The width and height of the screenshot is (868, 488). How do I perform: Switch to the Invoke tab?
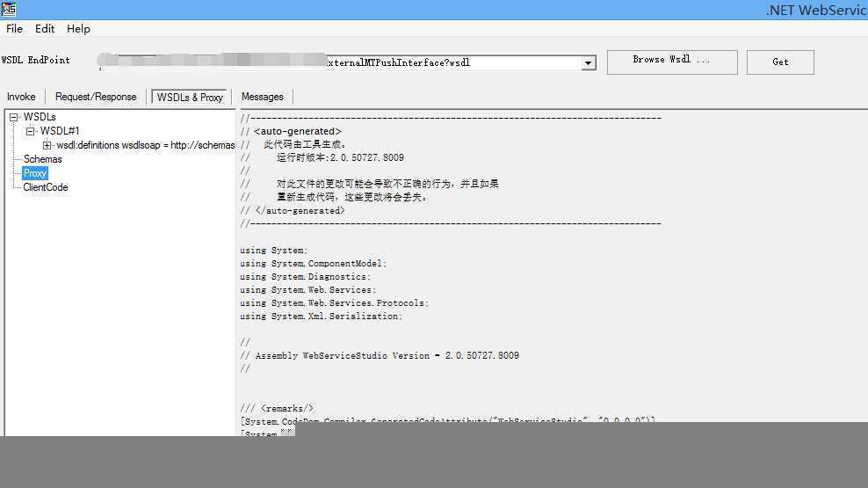(21, 97)
